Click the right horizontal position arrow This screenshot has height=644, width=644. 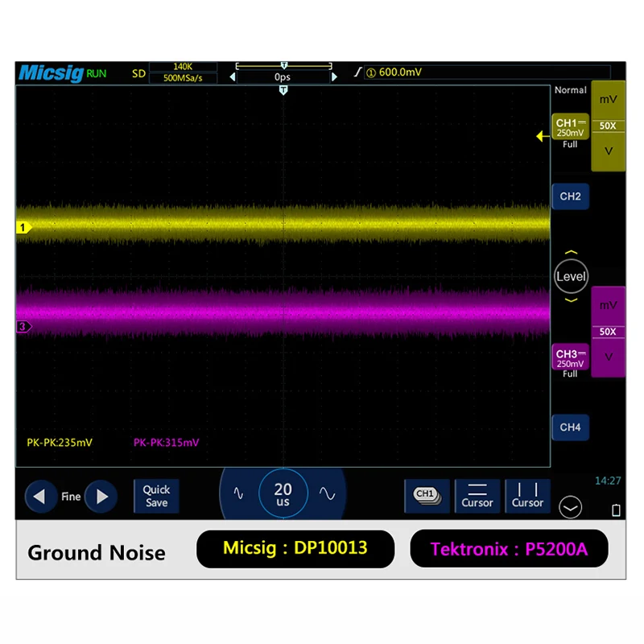tap(334, 76)
